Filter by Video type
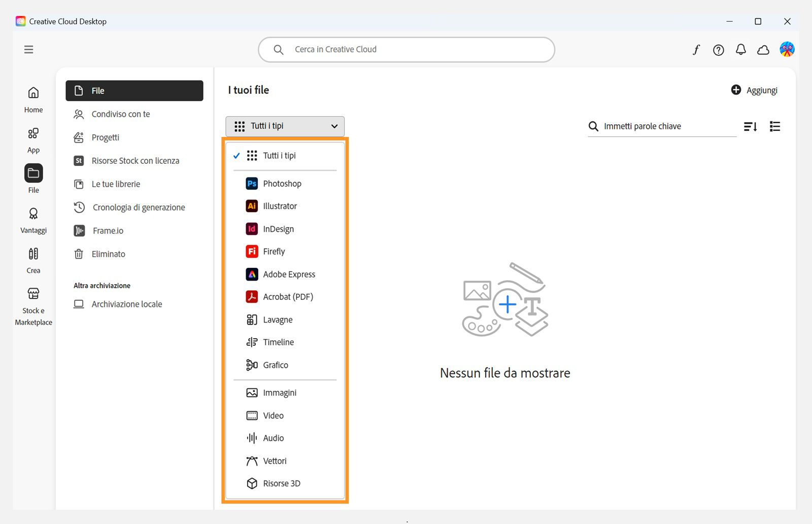Screen dimensions: 812x524 point(285,415)
